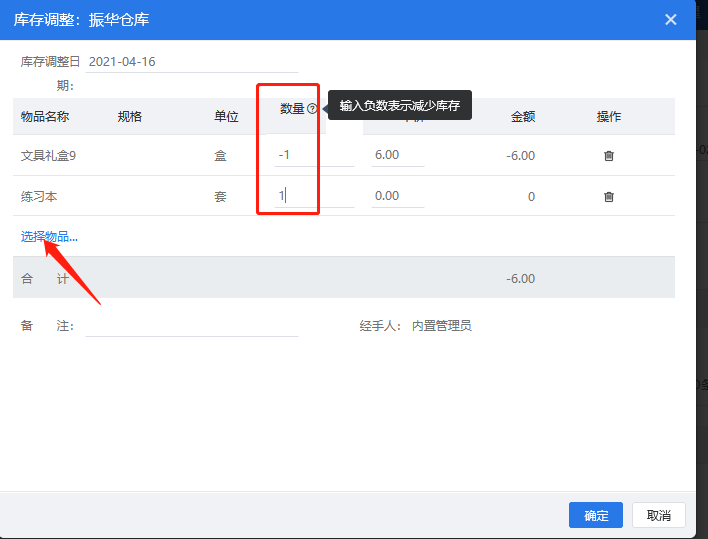The image size is (708, 539).
Task: Click the 规格 column header
Action: pos(130,117)
